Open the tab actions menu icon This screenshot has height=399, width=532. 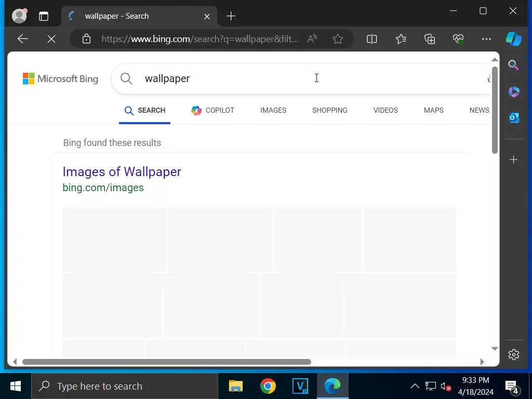[x=44, y=16]
